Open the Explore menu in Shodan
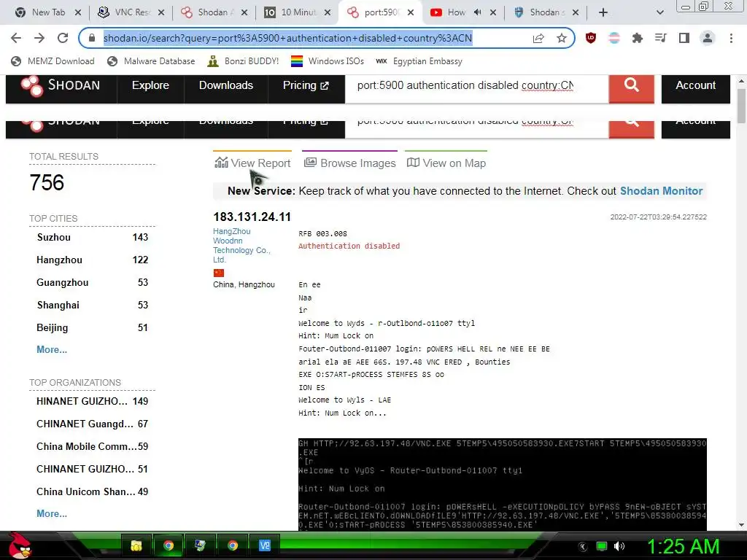 [x=150, y=85]
